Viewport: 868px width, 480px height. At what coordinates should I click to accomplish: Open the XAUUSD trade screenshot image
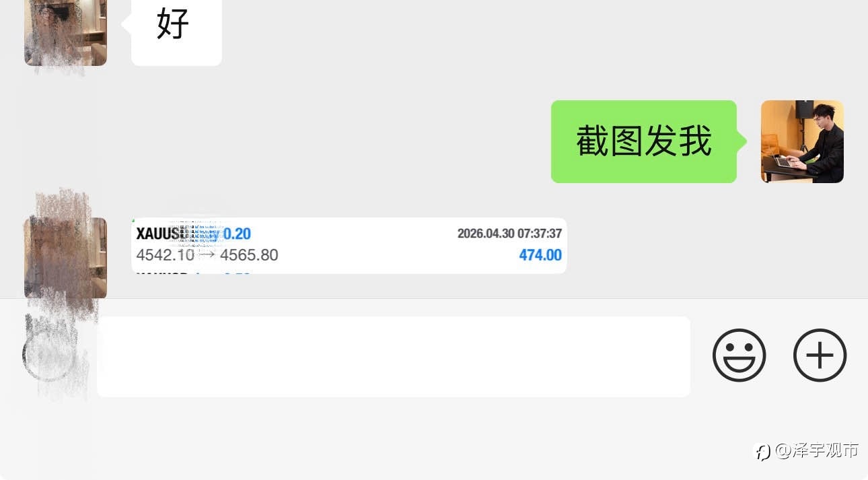tap(349, 246)
